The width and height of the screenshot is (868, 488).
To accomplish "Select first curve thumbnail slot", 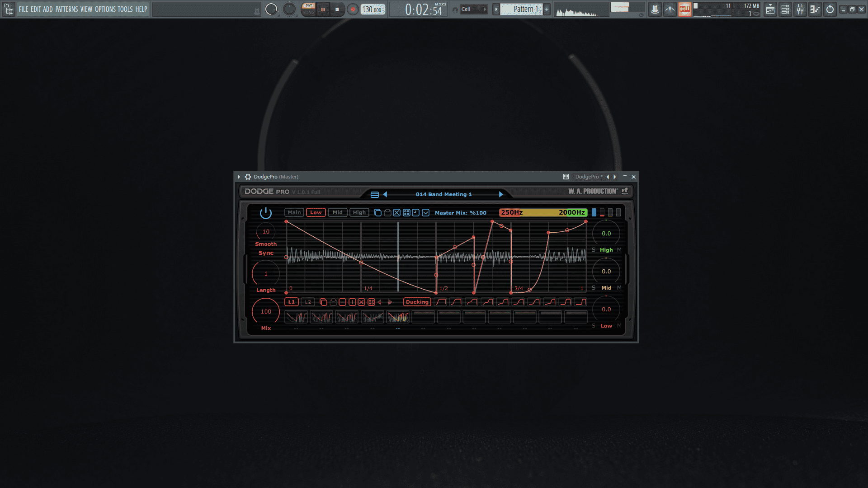I will pos(296,317).
